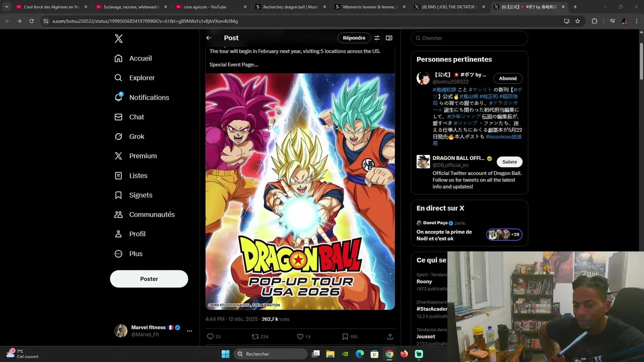This screenshot has height=362, width=644.
Task: Follow DRAGON BALL OFFICIAL with Suivre
Action: 510,162
